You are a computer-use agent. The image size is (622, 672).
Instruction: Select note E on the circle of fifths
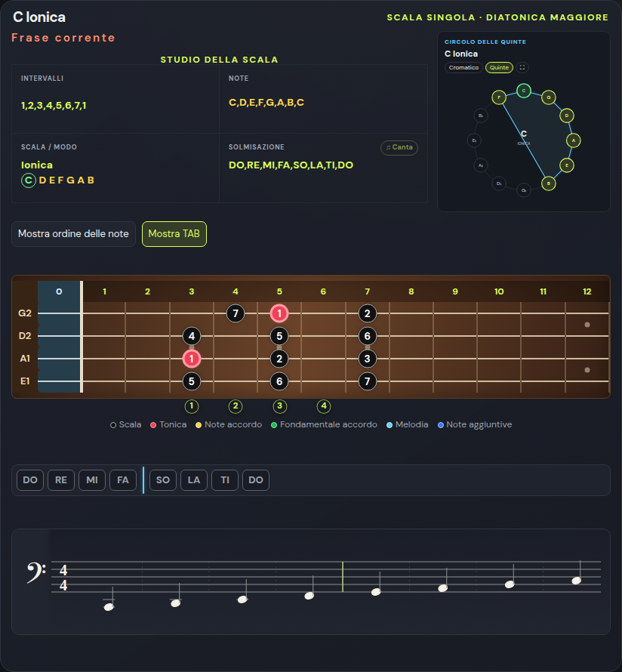click(567, 165)
